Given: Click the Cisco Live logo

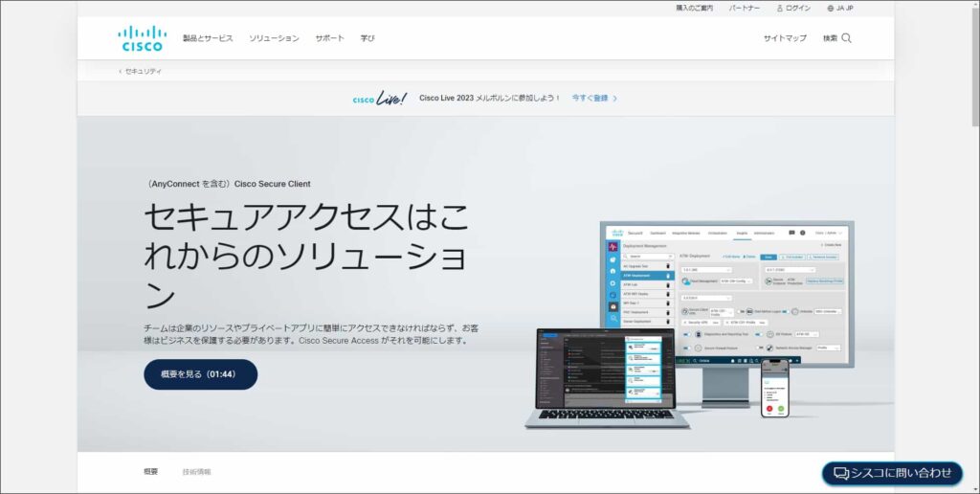Looking at the screenshot, I should pos(379,99).
